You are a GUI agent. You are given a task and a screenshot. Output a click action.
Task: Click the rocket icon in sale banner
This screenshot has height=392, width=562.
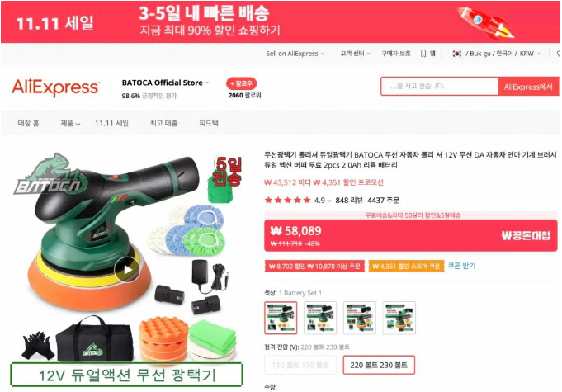click(486, 22)
